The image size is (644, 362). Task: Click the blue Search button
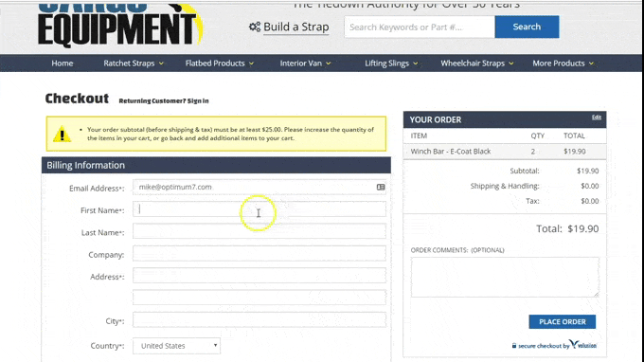527,27
